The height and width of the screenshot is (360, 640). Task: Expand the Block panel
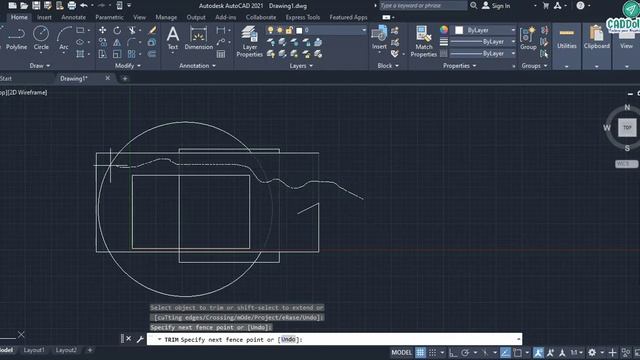388,65
